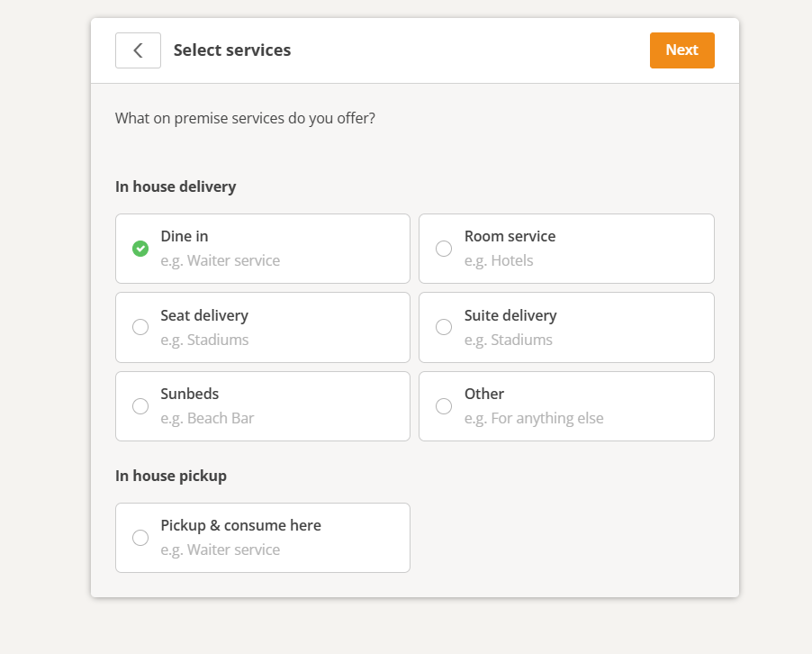Go back using the left chevron icon
Viewport: 812px width, 654px height.
pyautogui.click(x=138, y=50)
